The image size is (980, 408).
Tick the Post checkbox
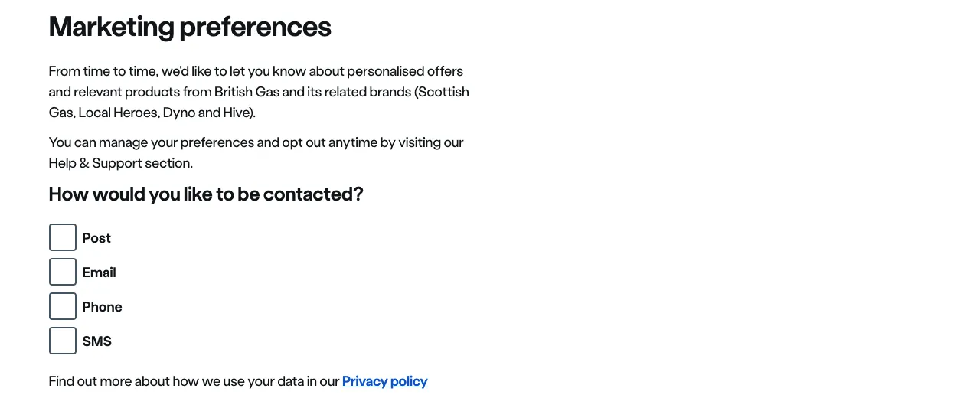click(x=63, y=237)
